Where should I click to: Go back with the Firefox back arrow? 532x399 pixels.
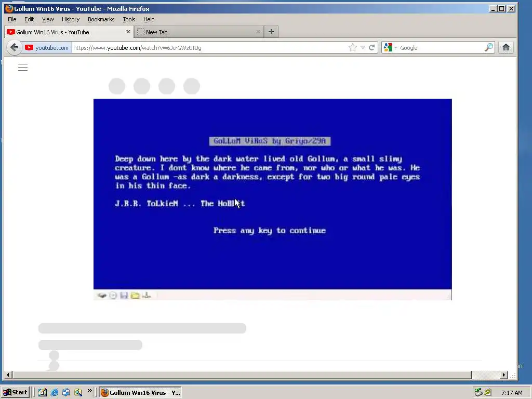[x=14, y=47]
